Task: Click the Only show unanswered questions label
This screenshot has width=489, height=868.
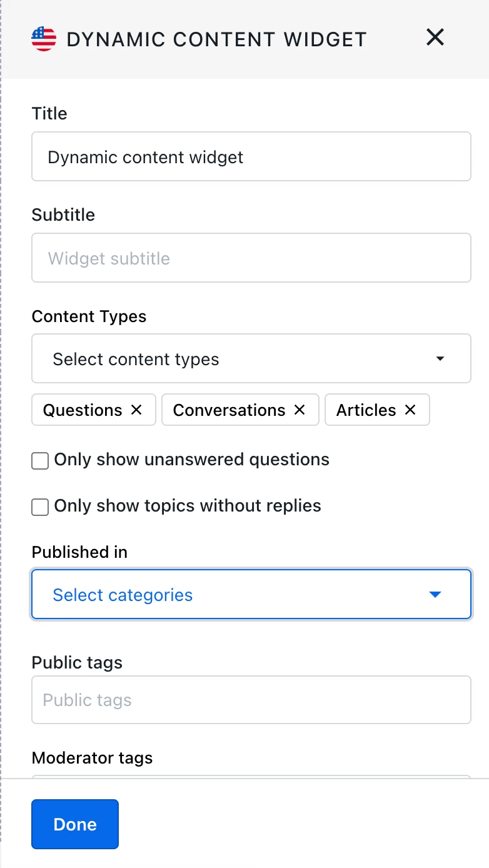Action: [x=191, y=460]
